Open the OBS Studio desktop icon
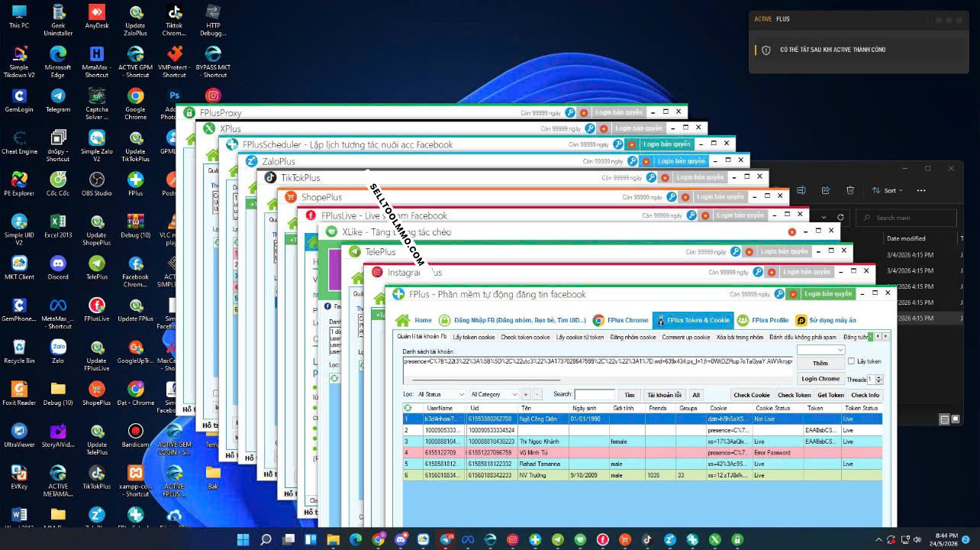Viewport: 980px width, 550px height. coord(97,184)
